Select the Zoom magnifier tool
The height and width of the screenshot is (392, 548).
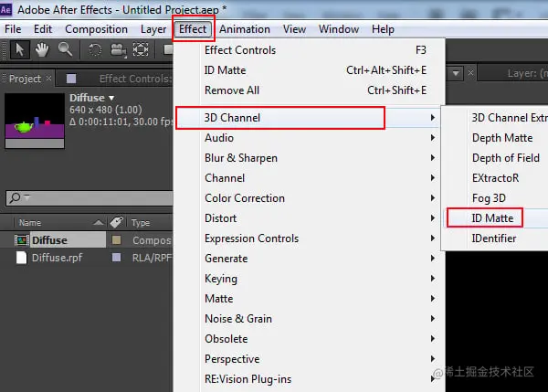click(66, 49)
